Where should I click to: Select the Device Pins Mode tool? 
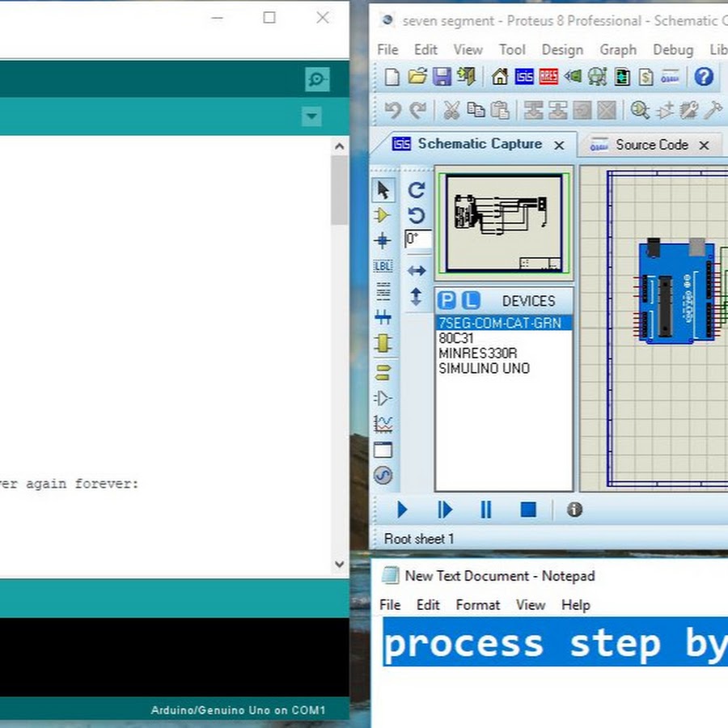click(x=383, y=398)
